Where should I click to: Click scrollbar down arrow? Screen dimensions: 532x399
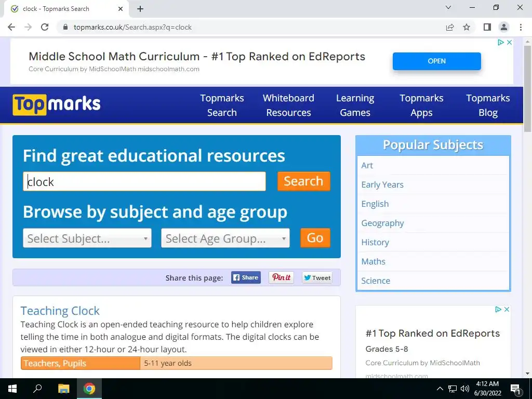coord(527,374)
